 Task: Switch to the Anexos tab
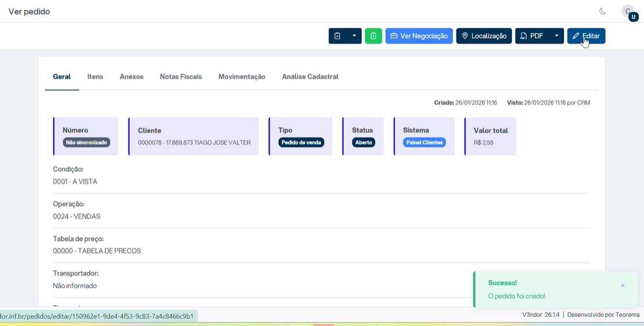pyautogui.click(x=131, y=77)
